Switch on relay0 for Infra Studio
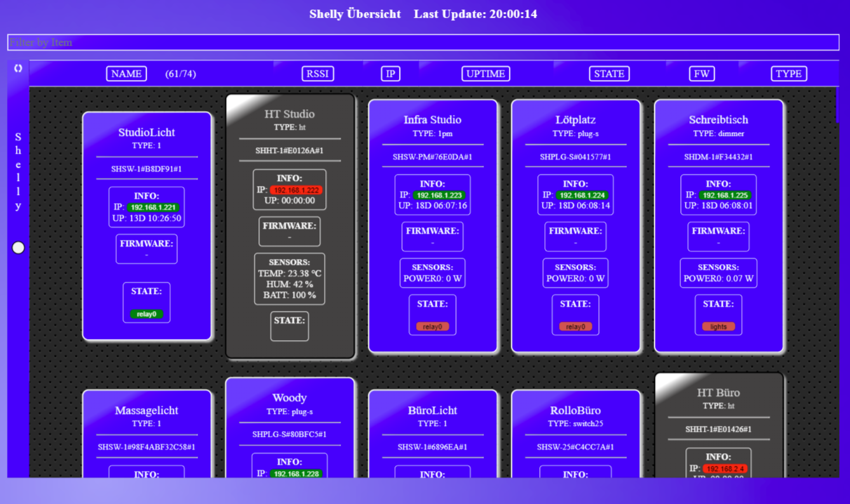This screenshot has width=850, height=504. pos(433,327)
